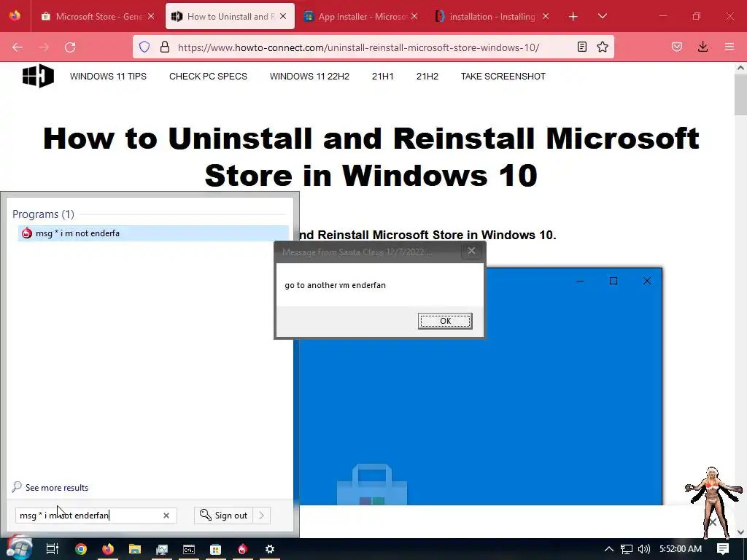Expand the arrow next to Sign out
The width and height of the screenshot is (747, 560).
coord(262,516)
